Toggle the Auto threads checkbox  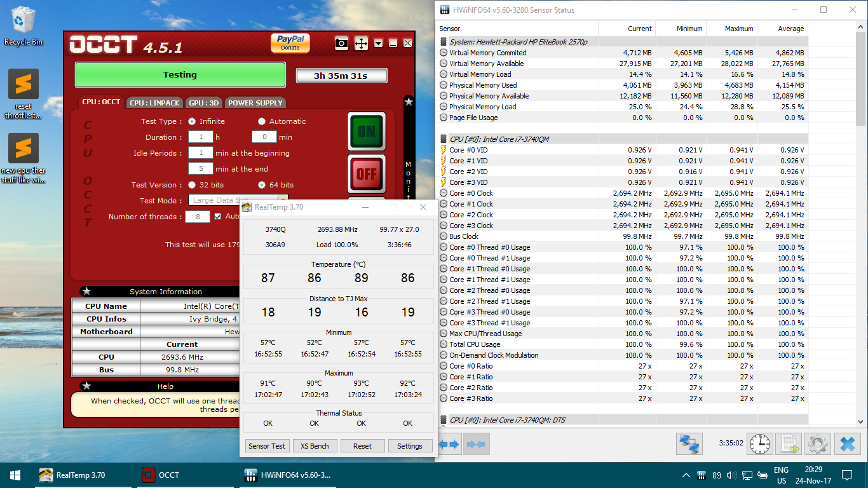point(218,217)
